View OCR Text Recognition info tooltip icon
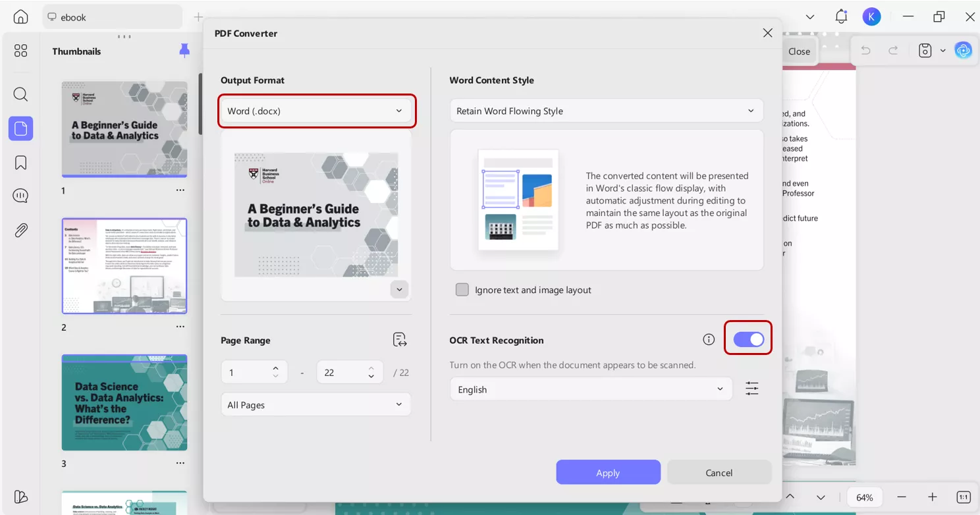This screenshot has width=980, height=515. 709,339
